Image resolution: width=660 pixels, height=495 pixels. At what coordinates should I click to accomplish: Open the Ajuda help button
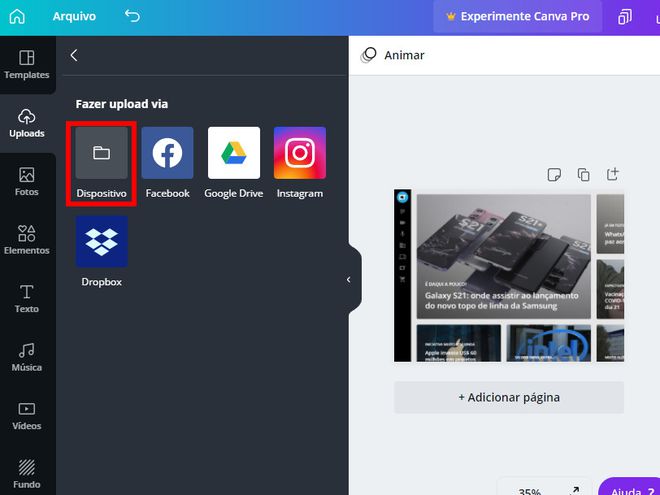(629, 488)
